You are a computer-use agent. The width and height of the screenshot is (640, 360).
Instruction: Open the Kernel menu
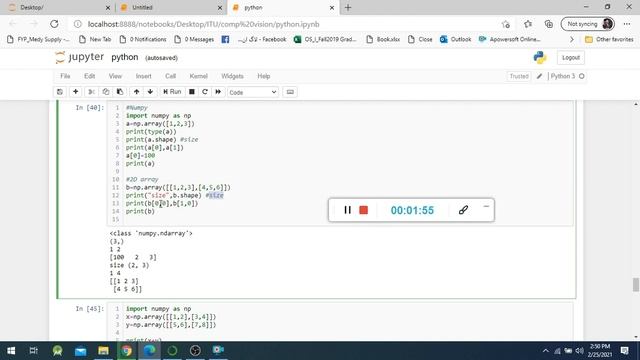pyautogui.click(x=198, y=76)
